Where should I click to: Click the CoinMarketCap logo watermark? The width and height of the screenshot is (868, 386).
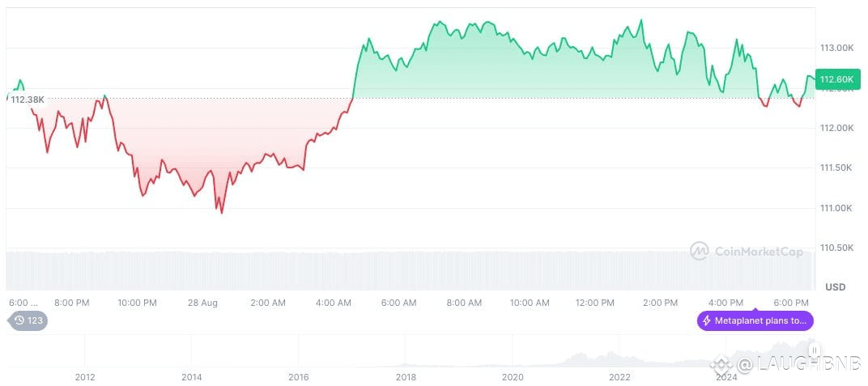700,251
